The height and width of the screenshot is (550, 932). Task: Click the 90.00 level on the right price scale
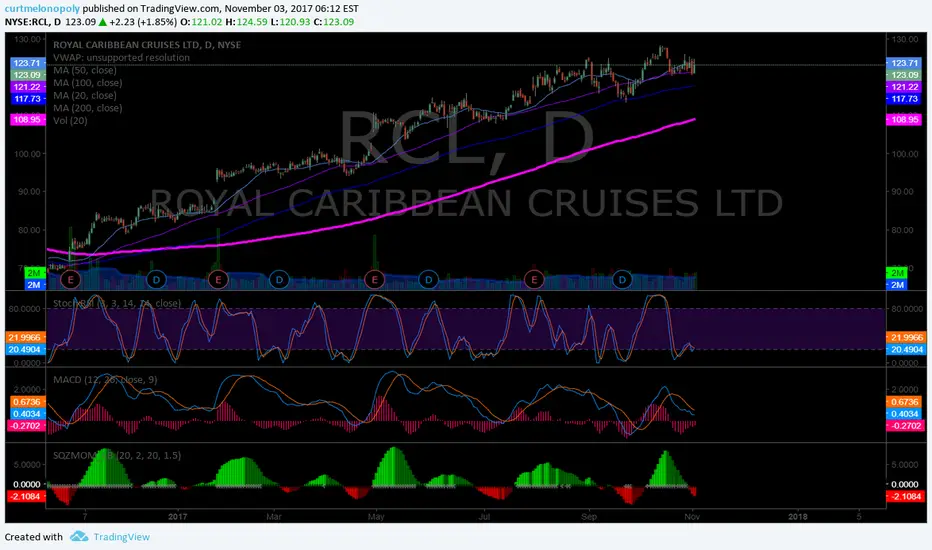[904, 191]
